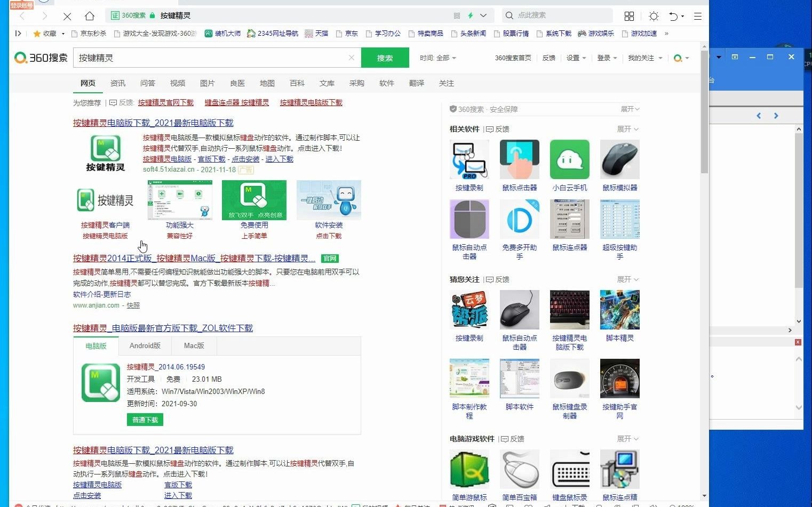Clear the search box with the X
Image resolution: width=812 pixels, height=507 pixels.
point(352,58)
